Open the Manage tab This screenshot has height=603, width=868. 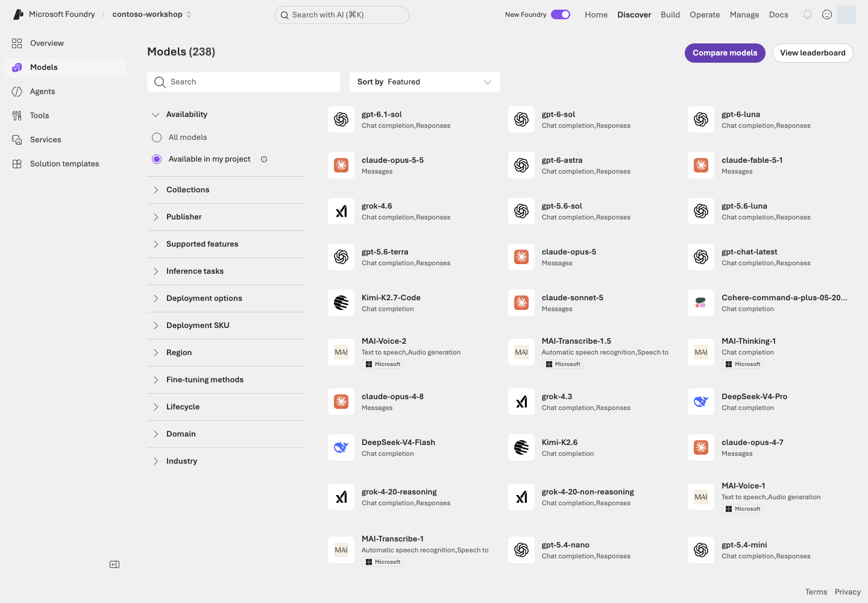(744, 14)
